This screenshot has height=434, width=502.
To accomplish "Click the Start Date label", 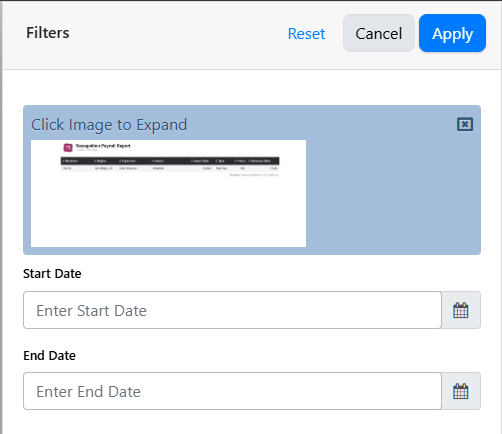I will pos(52,274).
